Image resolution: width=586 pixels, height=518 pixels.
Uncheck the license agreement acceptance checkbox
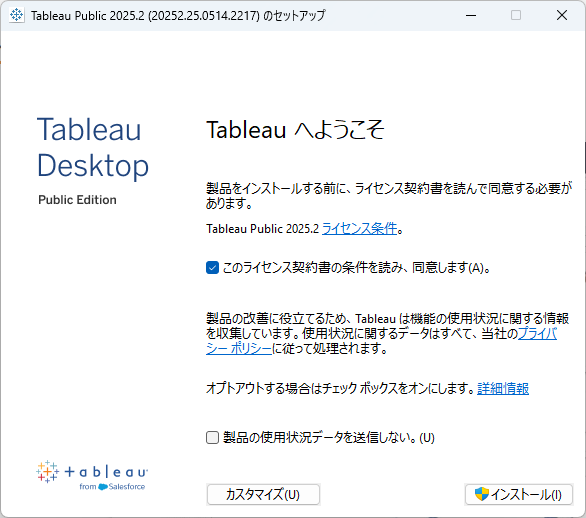coord(212,268)
